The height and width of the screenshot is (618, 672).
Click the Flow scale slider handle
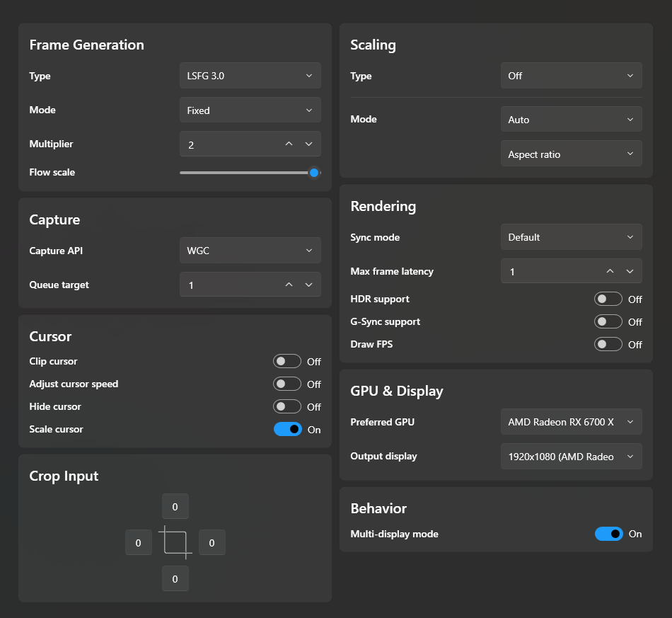pos(314,173)
